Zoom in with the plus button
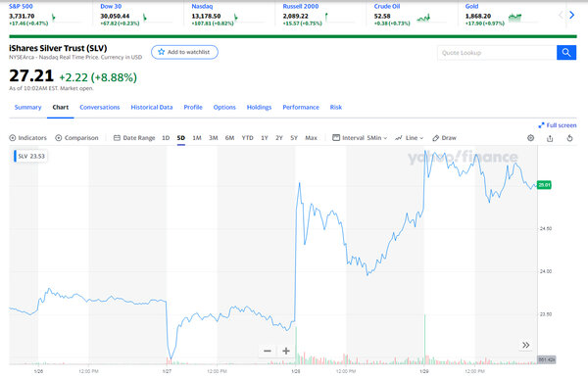The height and width of the screenshot is (379, 588). [286, 351]
